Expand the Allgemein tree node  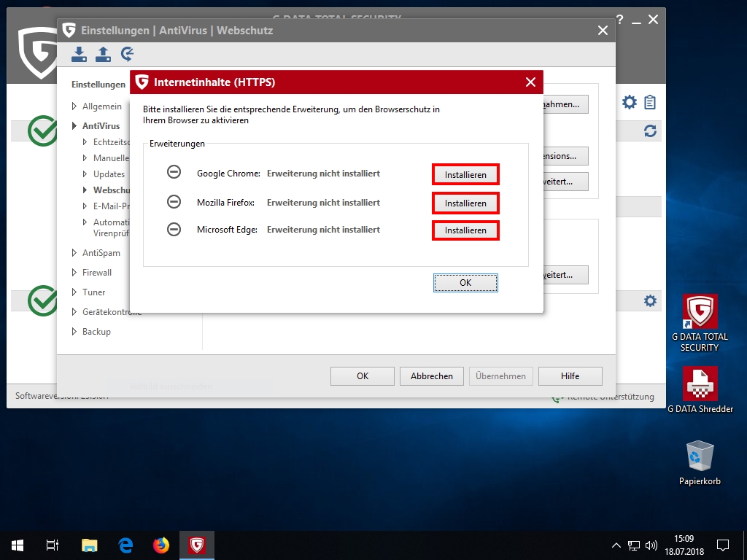(74, 106)
